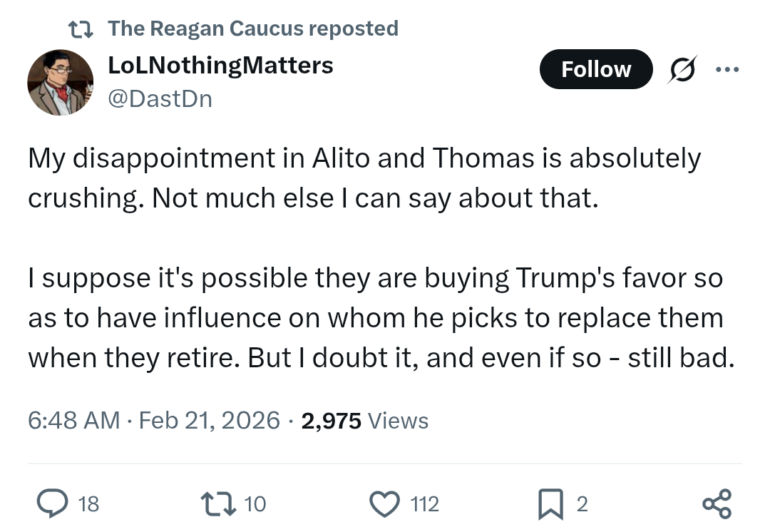View the Archer cartoon profile avatar
The image size is (770, 532).
(x=60, y=82)
